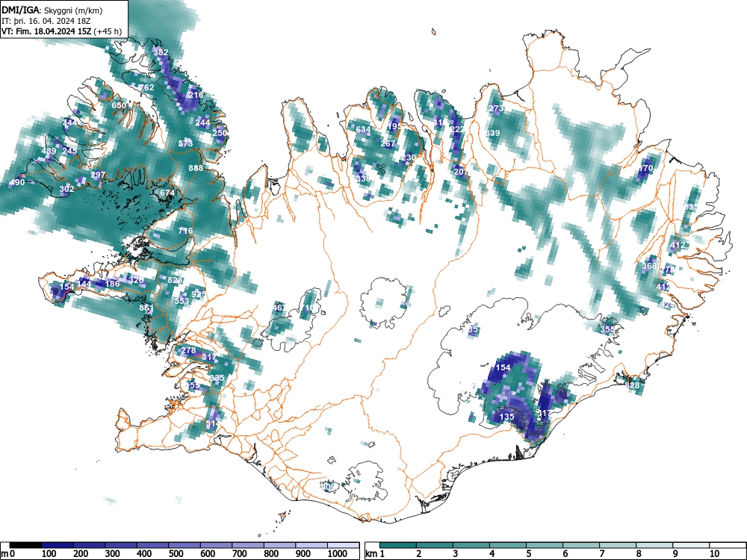Click the value '490' at the western edge

pos(16,182)
